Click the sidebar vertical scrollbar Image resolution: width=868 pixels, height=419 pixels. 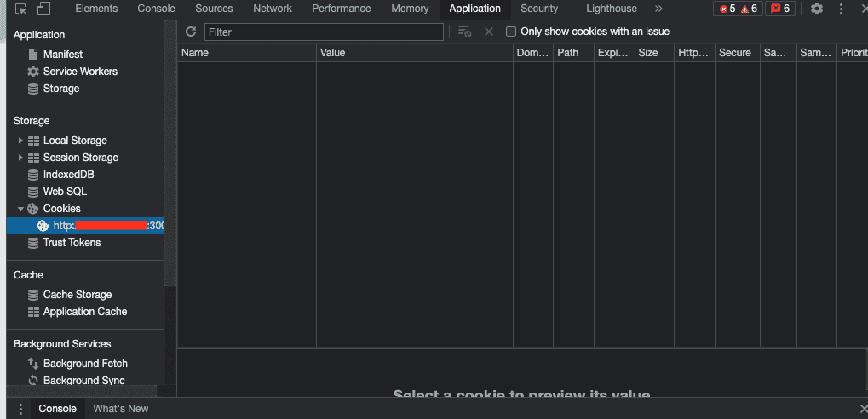pos(170,155)
